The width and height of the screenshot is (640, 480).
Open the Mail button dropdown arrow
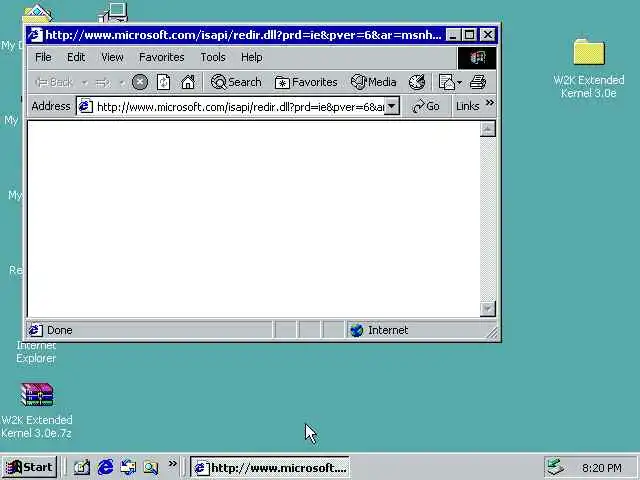460,82
